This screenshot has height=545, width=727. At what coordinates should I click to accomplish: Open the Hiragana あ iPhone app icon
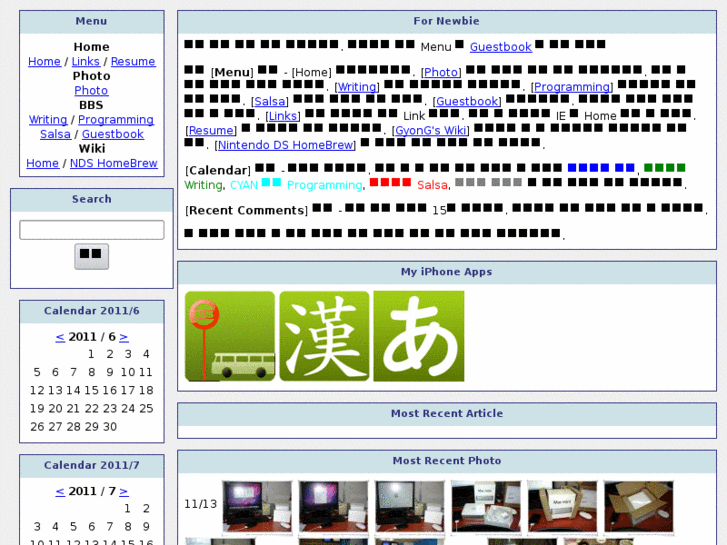[x=419, y=336]
